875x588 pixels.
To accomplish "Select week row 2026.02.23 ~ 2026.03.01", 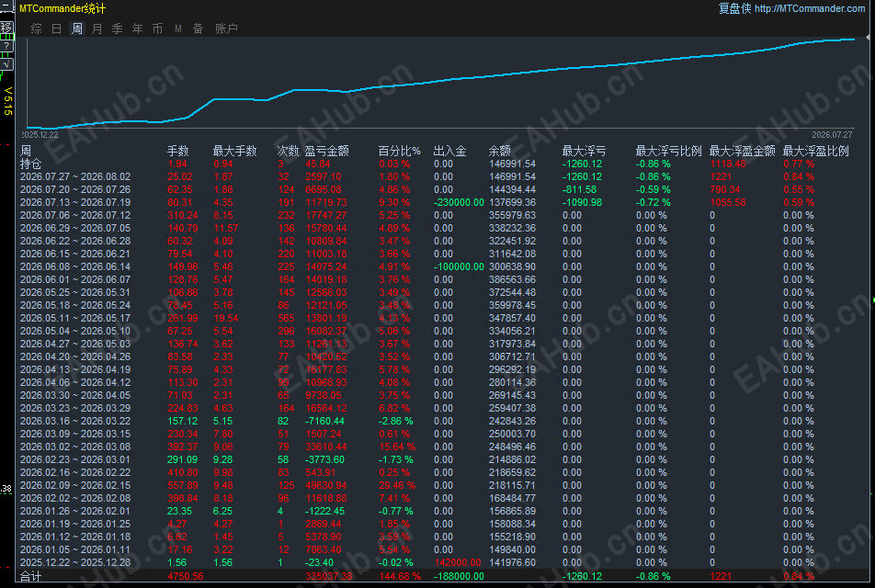I will click(x=75, y=459).
